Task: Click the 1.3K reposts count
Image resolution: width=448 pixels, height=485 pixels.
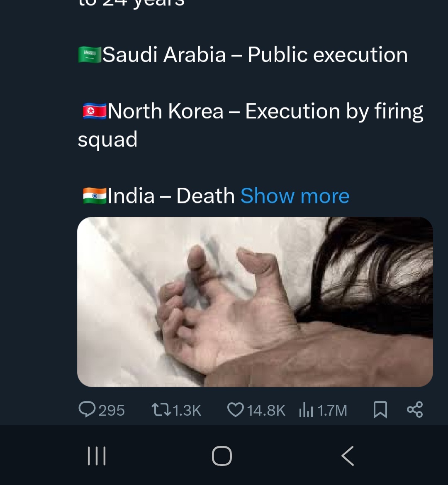Action: (187, 411)
